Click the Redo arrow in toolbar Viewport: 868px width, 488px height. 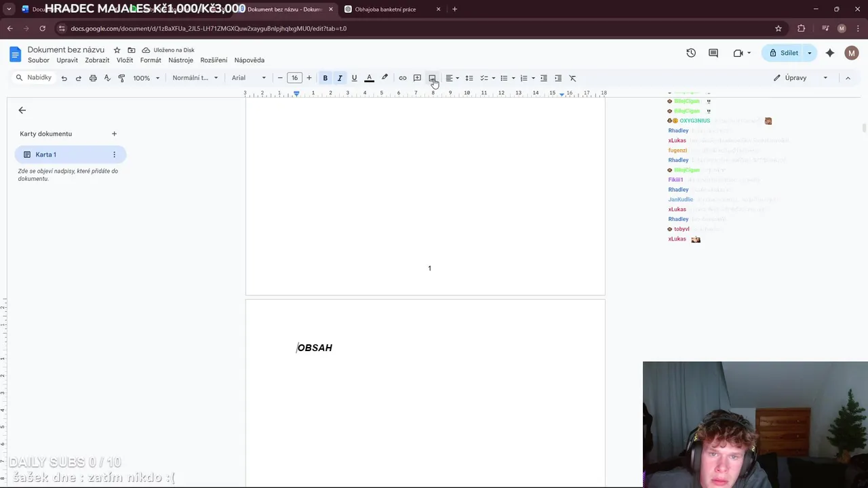(78, 78)
